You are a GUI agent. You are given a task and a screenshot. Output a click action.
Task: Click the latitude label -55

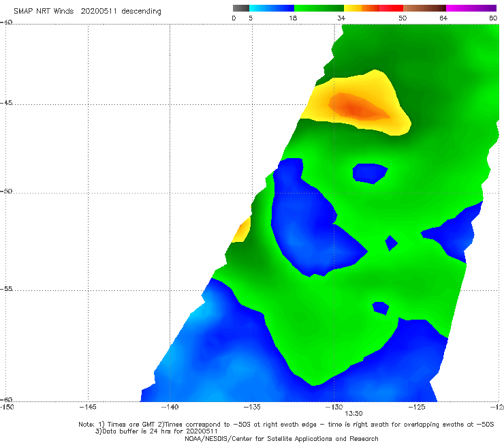pos(6,288)
